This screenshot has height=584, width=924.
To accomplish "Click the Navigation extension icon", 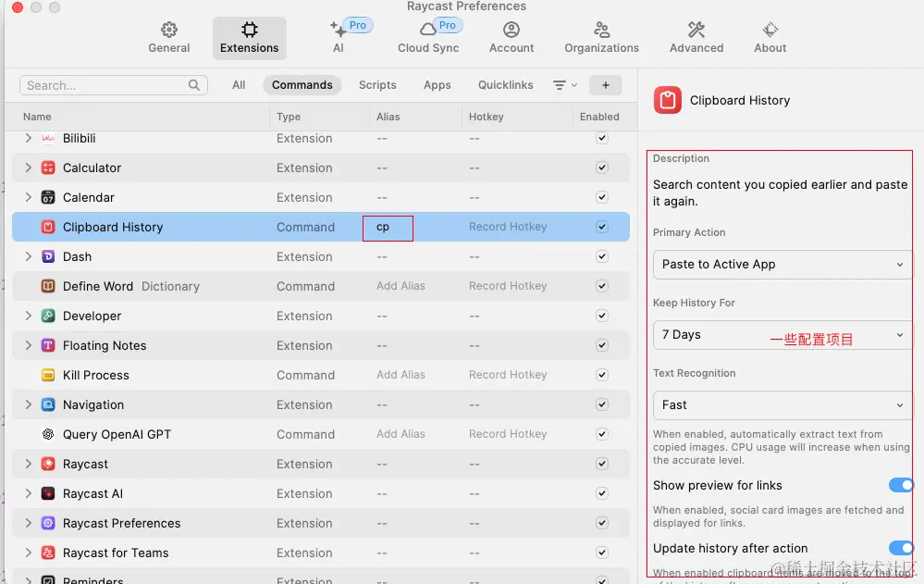I will 48,404.
